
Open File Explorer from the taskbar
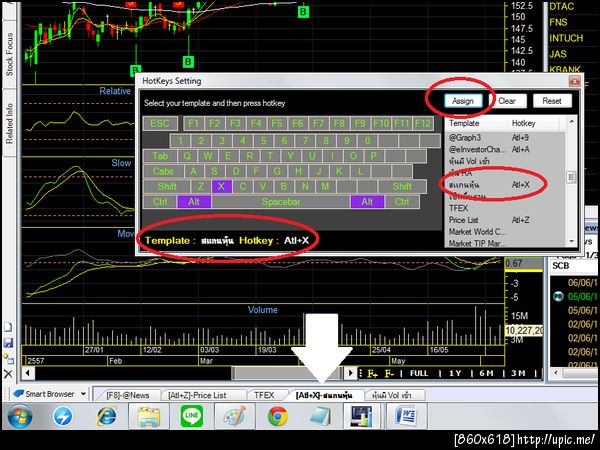tap(149, 417)
